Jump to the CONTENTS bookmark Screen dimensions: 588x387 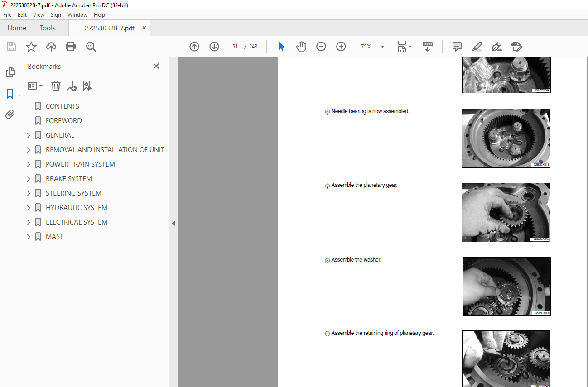(x=63, y=106)
